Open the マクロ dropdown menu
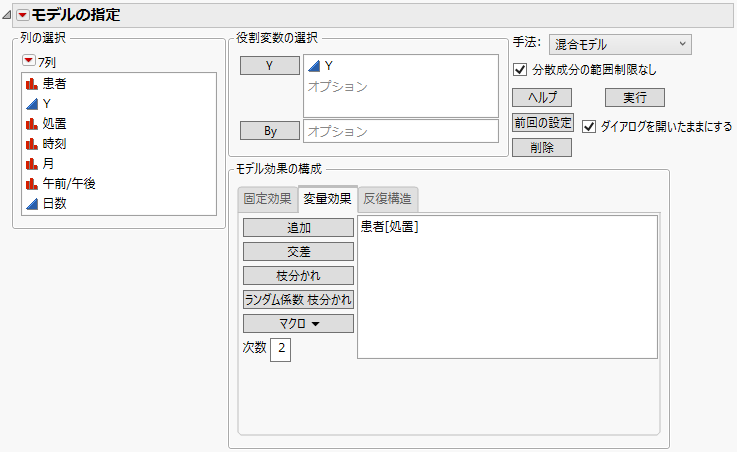 [298, 324]
